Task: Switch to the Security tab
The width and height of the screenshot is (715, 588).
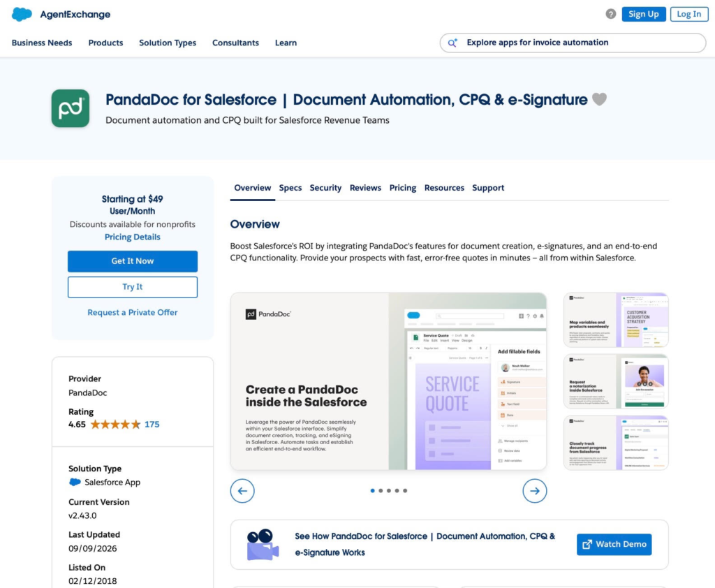Action: [325, 188]
